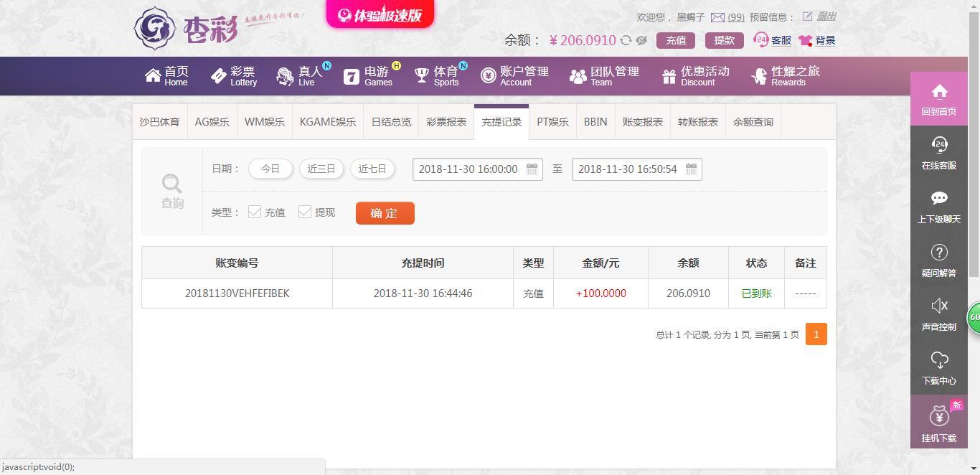Click 回到首页 sidebar home icon

click(x=939, y=99)
